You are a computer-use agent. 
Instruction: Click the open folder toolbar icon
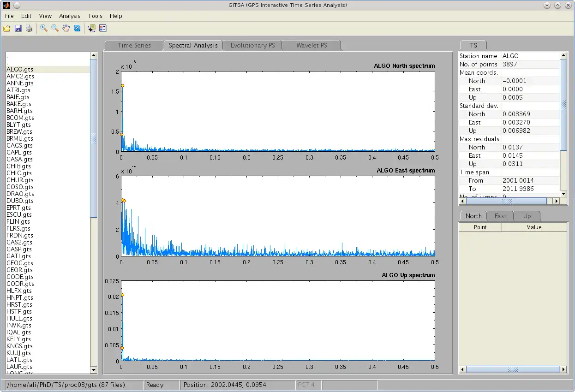click(x=6, y=29)
